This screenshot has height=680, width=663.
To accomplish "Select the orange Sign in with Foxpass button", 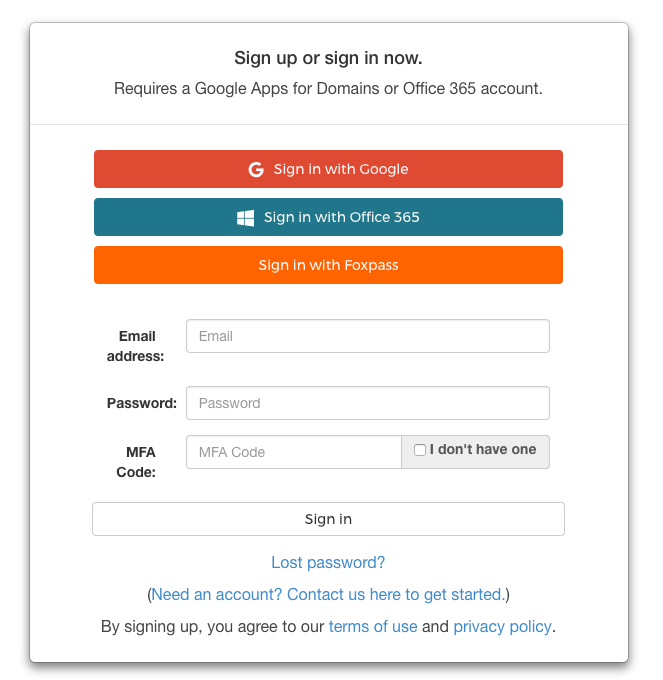I will pos(328,265).
